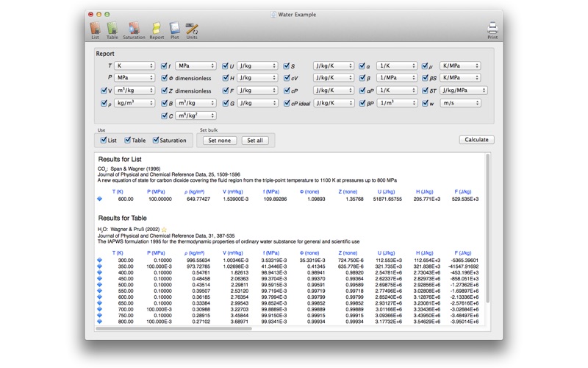Screen dimensions: 588x368
Task: Open the U unit dropdown showing J/kg
Action: tap(257, 66)
